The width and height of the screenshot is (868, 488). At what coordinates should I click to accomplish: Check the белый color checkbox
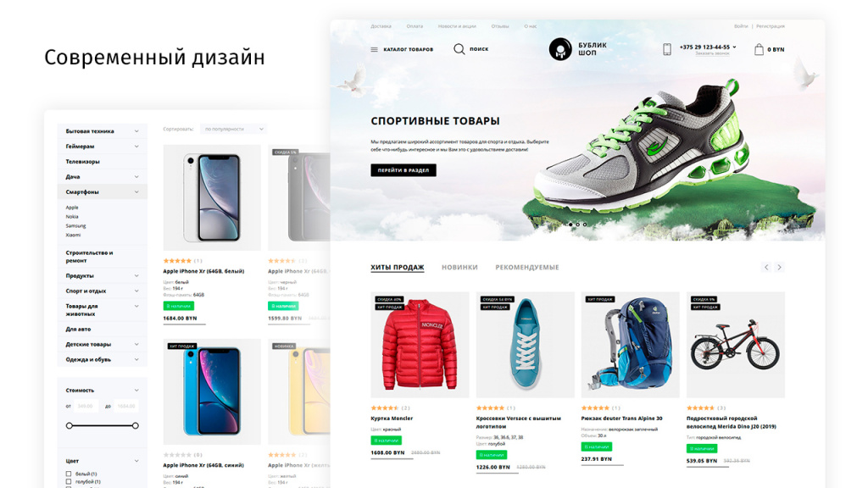pyautogui.click(x=69, y=474)
